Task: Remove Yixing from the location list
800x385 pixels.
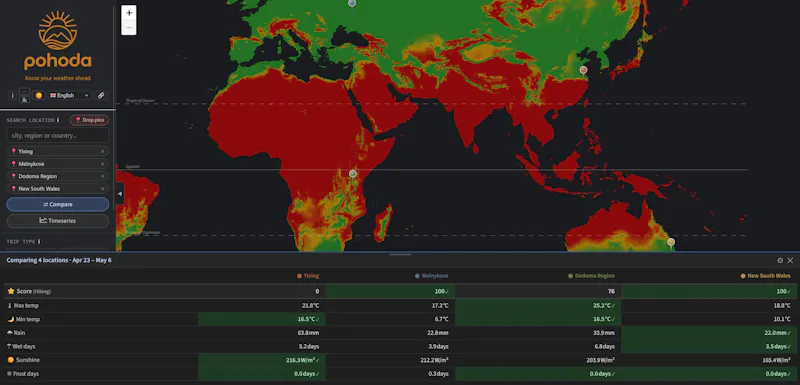Action: [102, 151]
